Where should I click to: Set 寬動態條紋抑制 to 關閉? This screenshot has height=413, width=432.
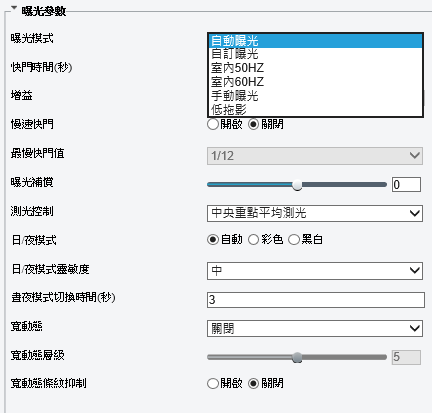(254, 383)
